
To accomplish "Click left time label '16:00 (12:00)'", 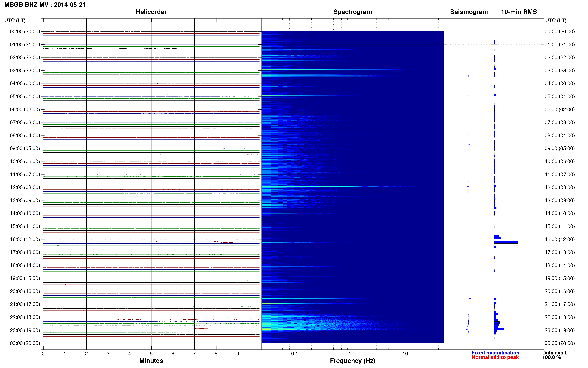I will 25,239.
